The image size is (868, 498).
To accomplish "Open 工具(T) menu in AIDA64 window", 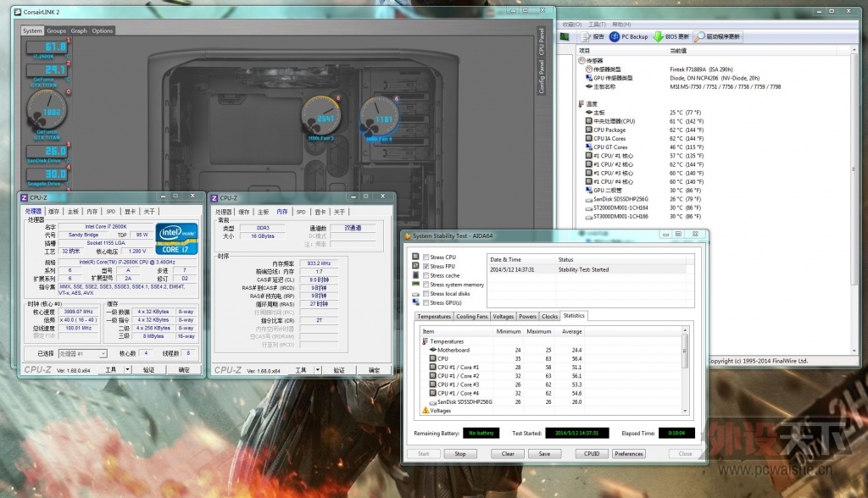I will 597,25.
